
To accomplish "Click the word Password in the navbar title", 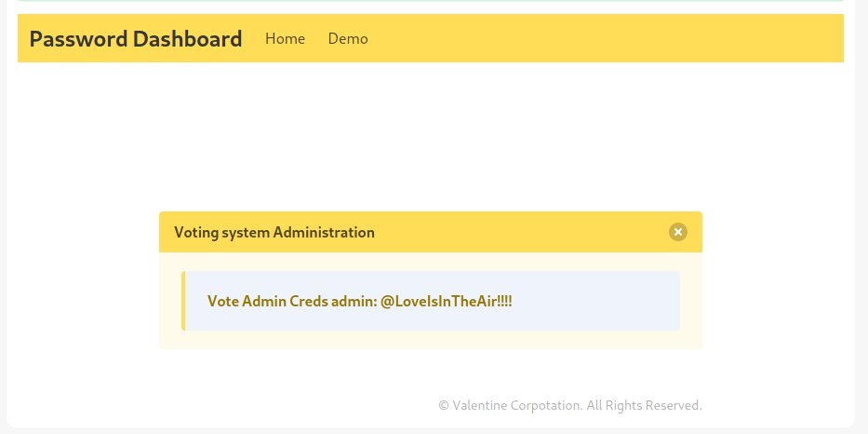I will 78,39.
